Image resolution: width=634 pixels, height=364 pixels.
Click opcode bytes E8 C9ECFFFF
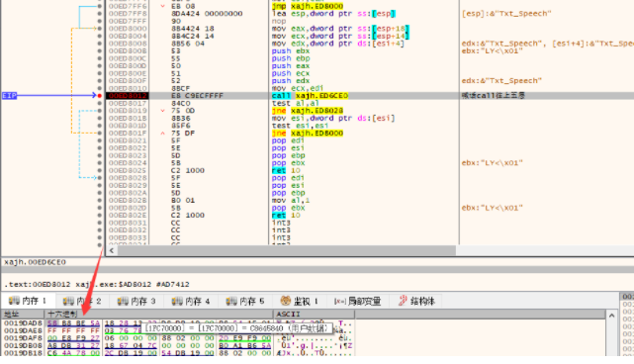[x=197, y=95]
